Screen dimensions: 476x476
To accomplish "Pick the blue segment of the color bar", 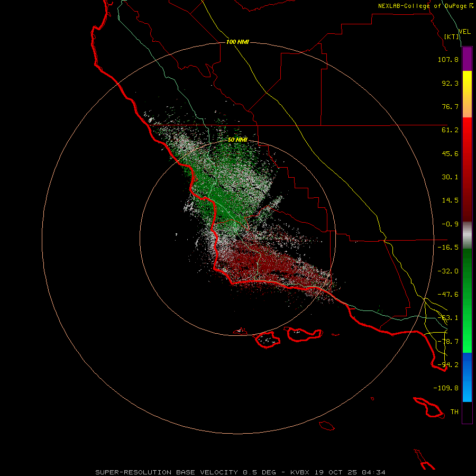I will tap(467, 377).
